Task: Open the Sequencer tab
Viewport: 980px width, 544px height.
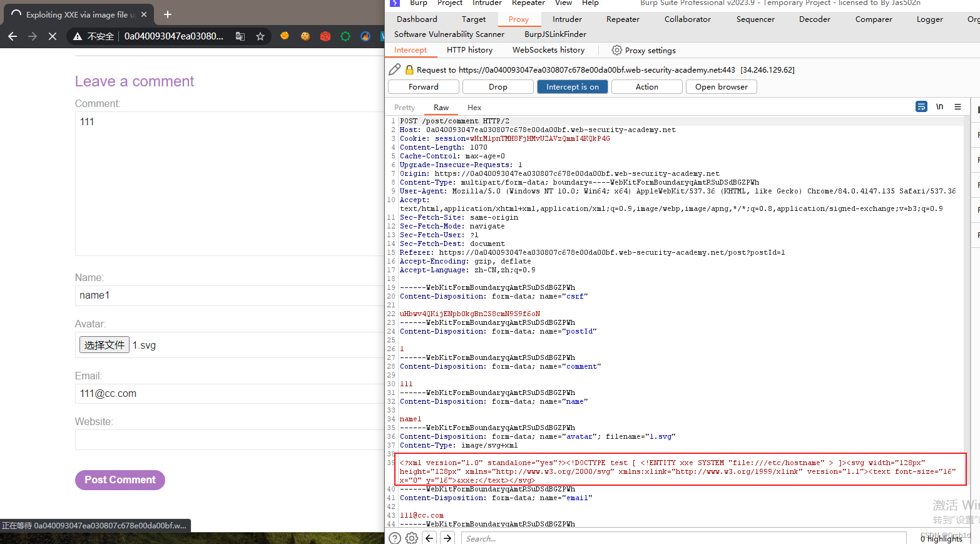Action: pos(755,19)
